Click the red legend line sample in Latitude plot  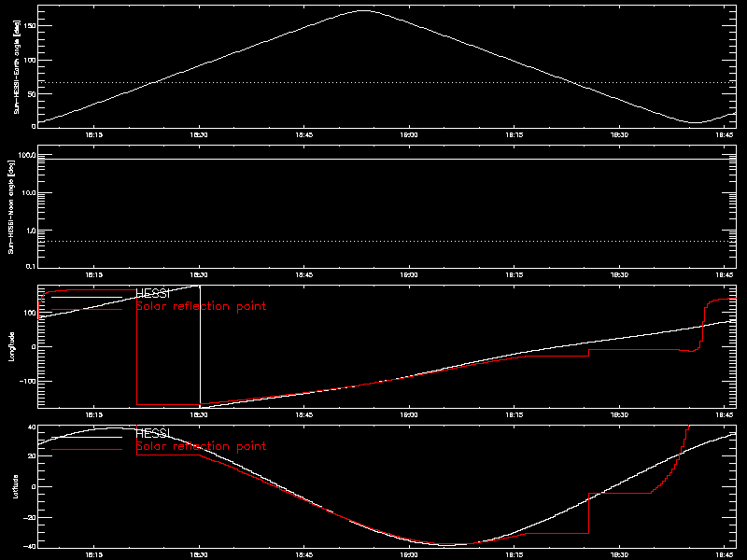(87, 450)
